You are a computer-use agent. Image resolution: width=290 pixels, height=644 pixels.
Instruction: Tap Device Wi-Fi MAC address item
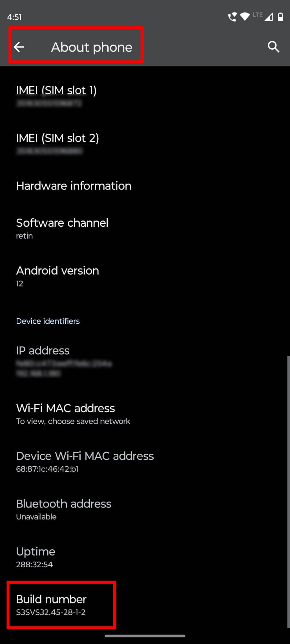point(145,462)
